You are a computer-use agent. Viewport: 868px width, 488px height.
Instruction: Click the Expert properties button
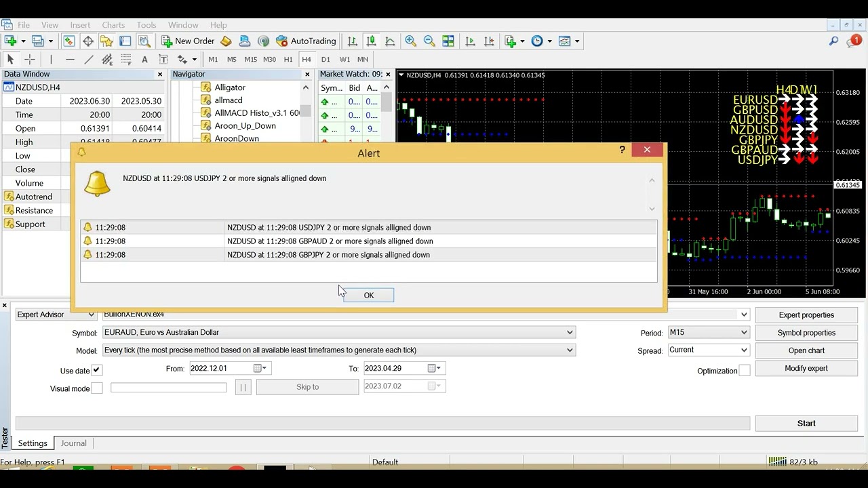[806, 314]
